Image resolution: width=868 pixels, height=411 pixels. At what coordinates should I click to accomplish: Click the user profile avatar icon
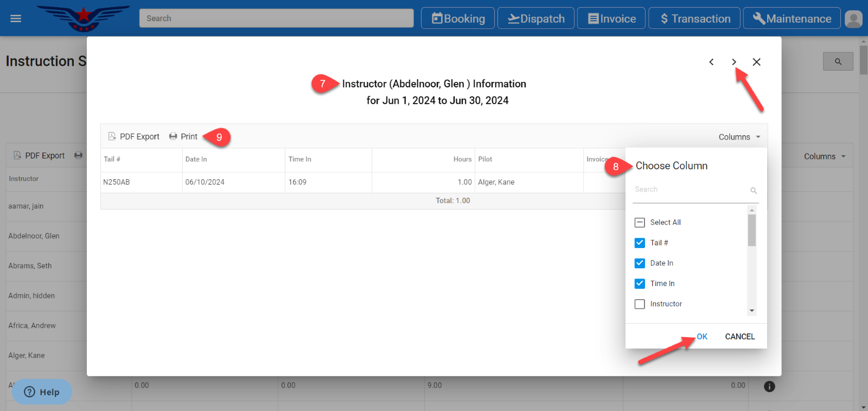pyautogui.click(x=853, y=19)
